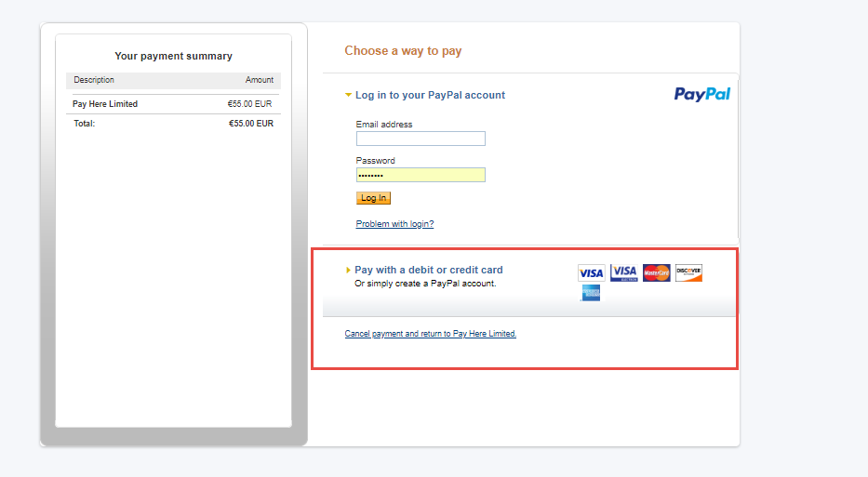This screenshot has width=868, height=477.
Task: Select 'Log in to your PayPal account' heading
Action: tap(430, 95)
